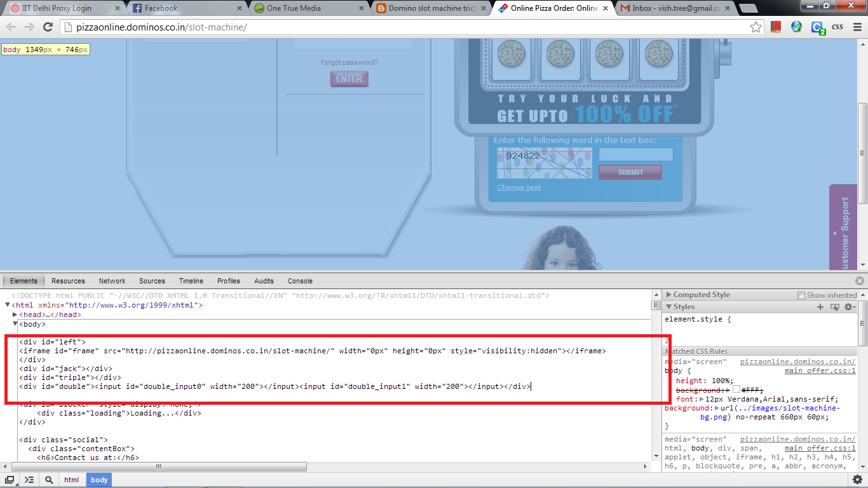
Task: Enable the Show inherited checkbox
Action: 801,295
